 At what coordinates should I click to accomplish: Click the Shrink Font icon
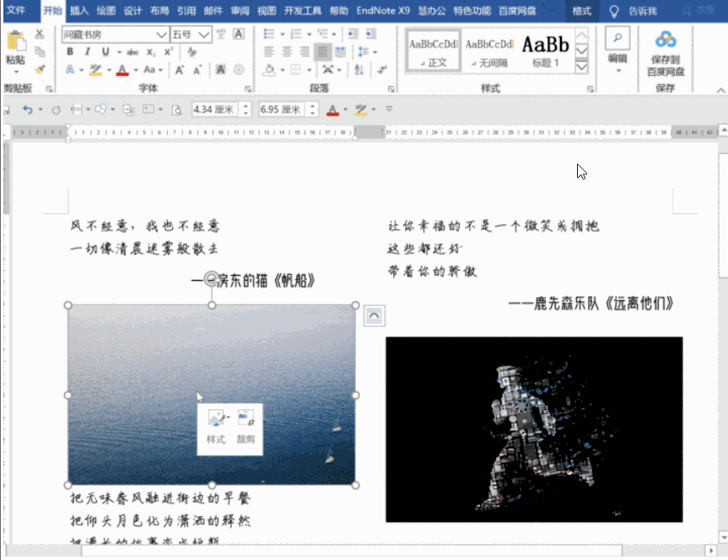pyautogui.click(x=197, y=70)
